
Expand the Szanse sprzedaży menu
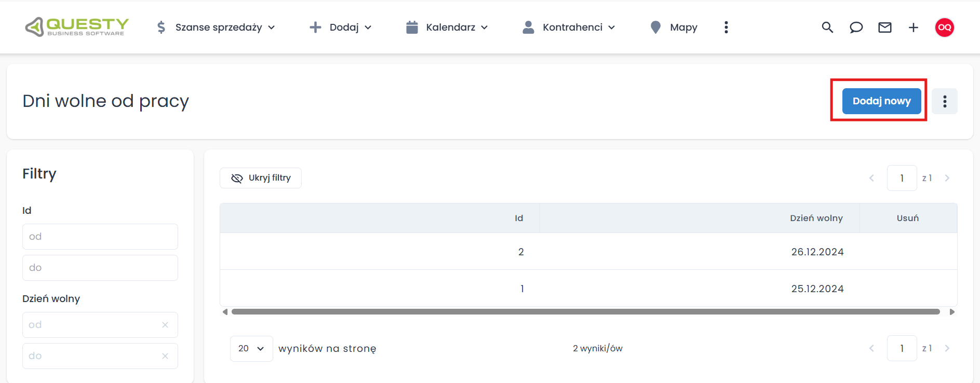(216, 28)
